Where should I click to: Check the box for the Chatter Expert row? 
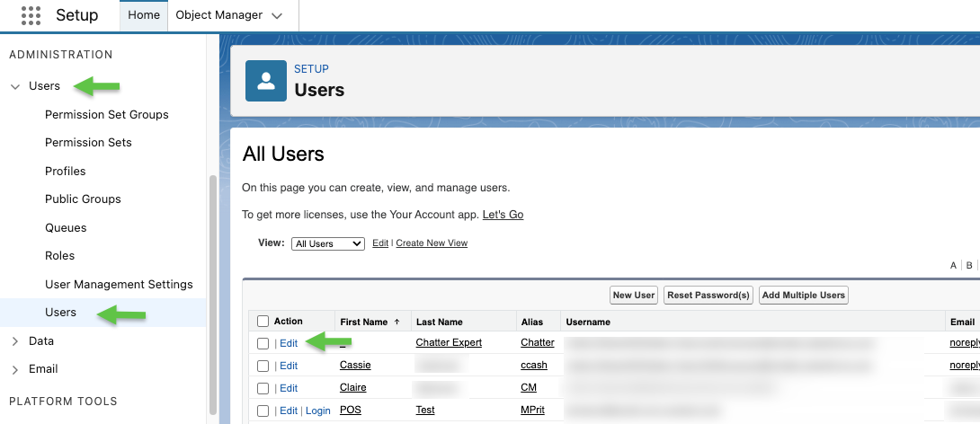tap(263, 343)
